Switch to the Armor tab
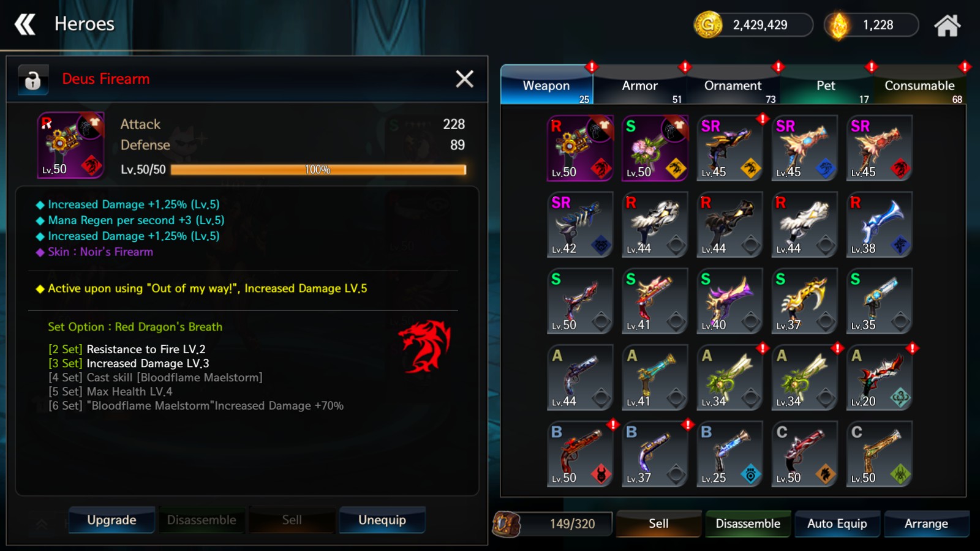This screenshot has height=551, width=980. pos(640,86)
